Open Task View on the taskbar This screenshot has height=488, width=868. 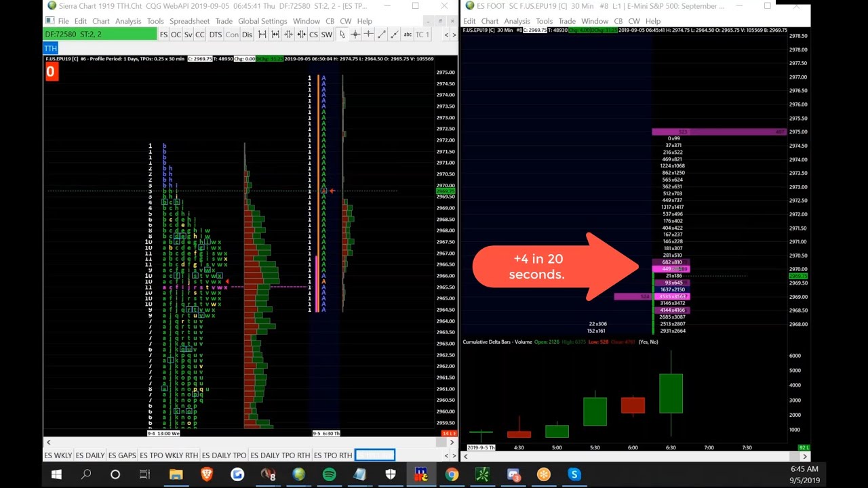coord(144,474)
